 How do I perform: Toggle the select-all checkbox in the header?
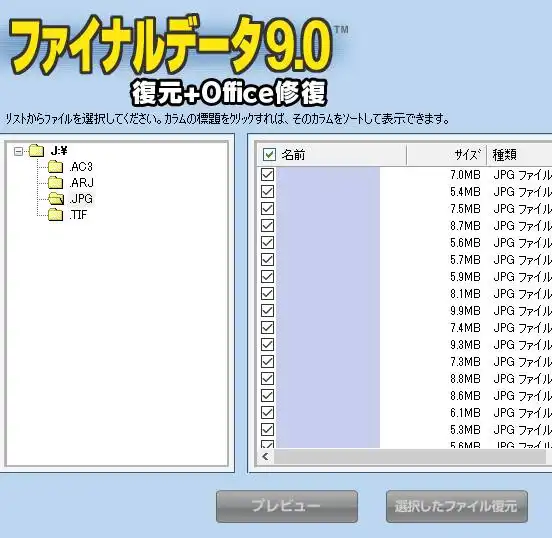click(269, 154)
